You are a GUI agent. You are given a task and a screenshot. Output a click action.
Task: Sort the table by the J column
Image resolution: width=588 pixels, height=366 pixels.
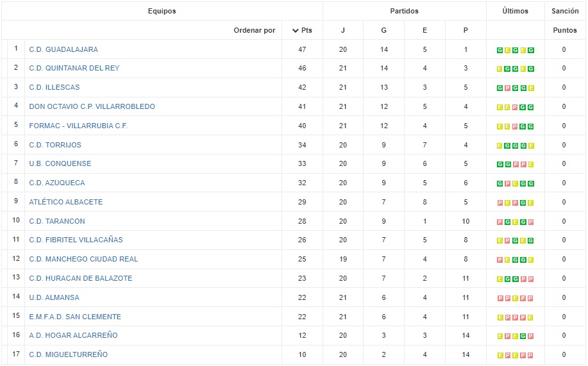[x=342, y=30]
